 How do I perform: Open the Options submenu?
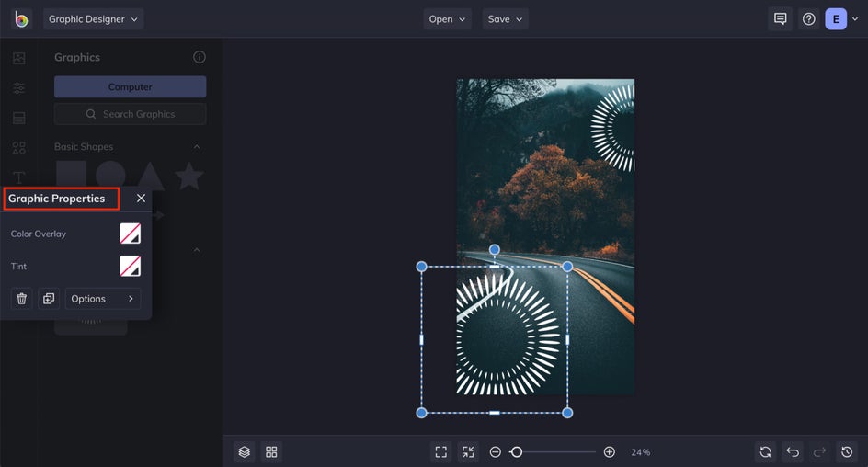pos(103,299)
